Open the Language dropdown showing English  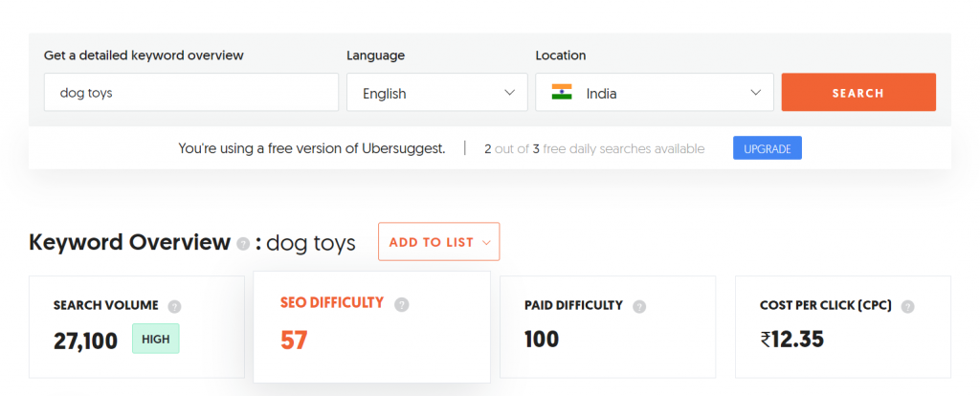click(437, 93)
